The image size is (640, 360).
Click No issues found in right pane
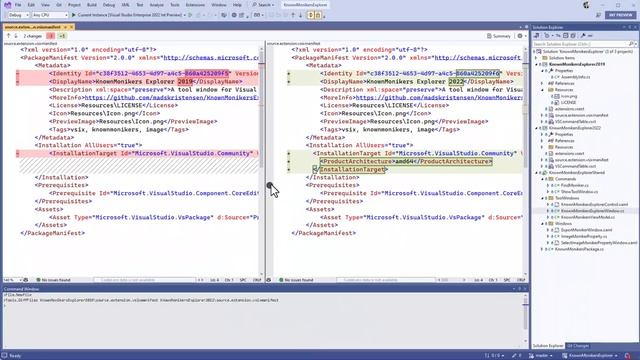tap(296, 280)
